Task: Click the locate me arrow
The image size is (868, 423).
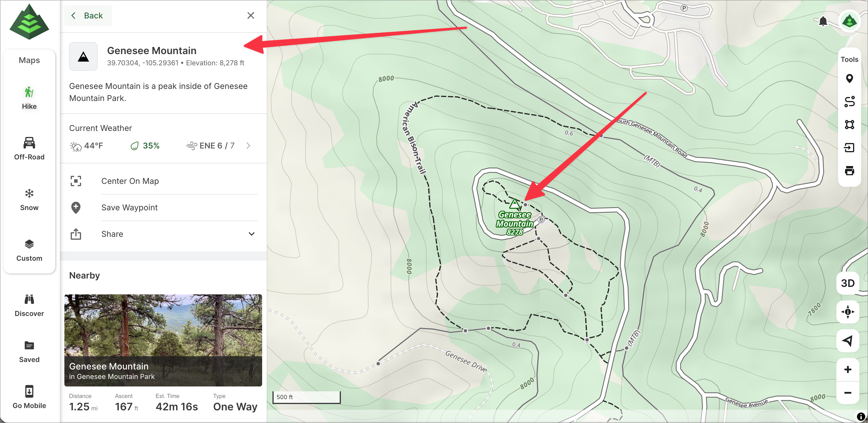Action: pyautogui.click(x=847, y=341)
